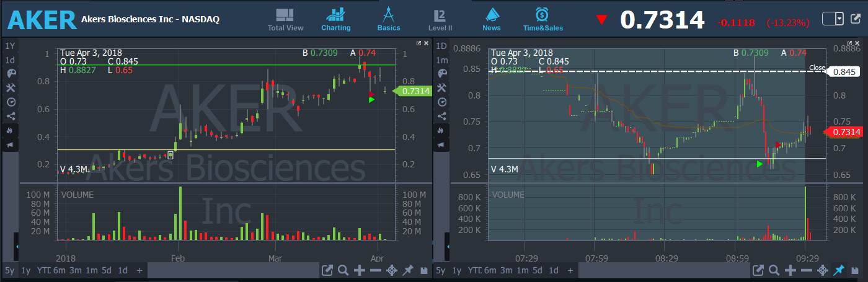Switch to the Charting view

click(x=336, y=19)
